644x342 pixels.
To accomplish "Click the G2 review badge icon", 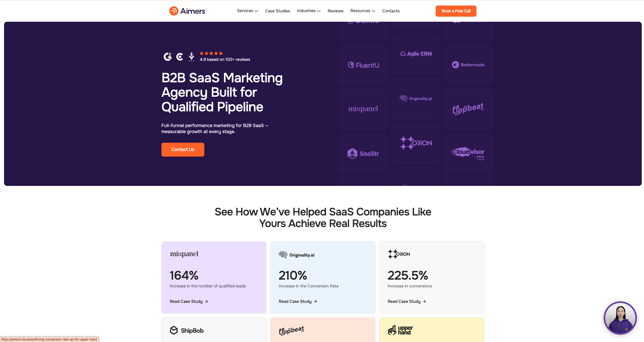I will 167,57.
